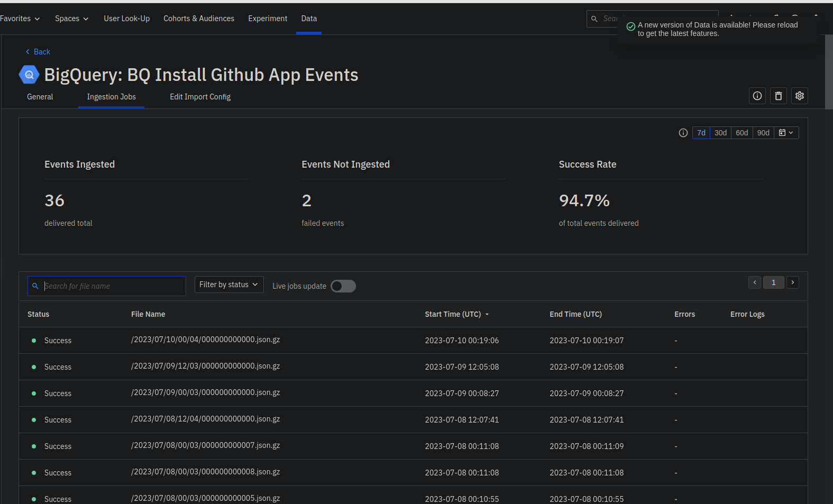Enable the Live jobs update toggle
833x504 pixels.
point(343,286)
